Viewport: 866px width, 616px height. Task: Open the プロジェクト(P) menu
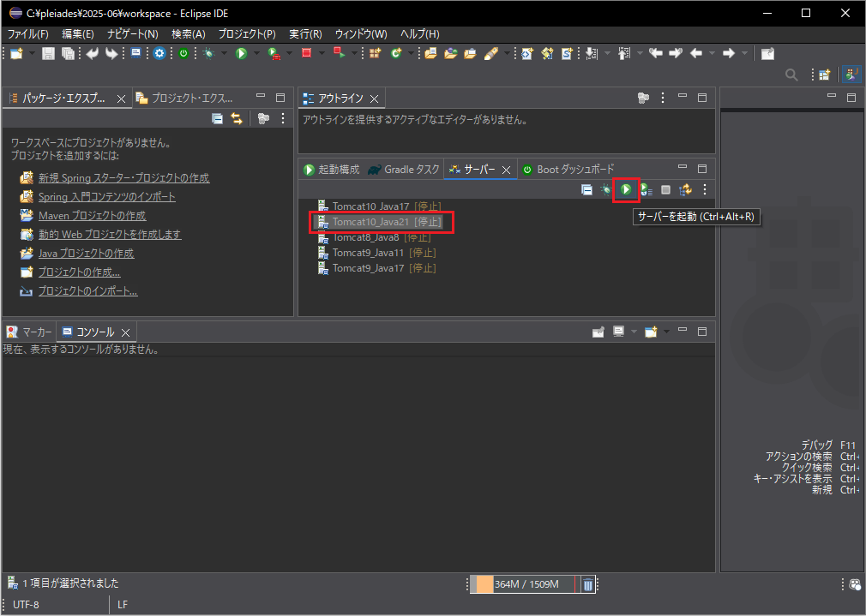(247, 33)
